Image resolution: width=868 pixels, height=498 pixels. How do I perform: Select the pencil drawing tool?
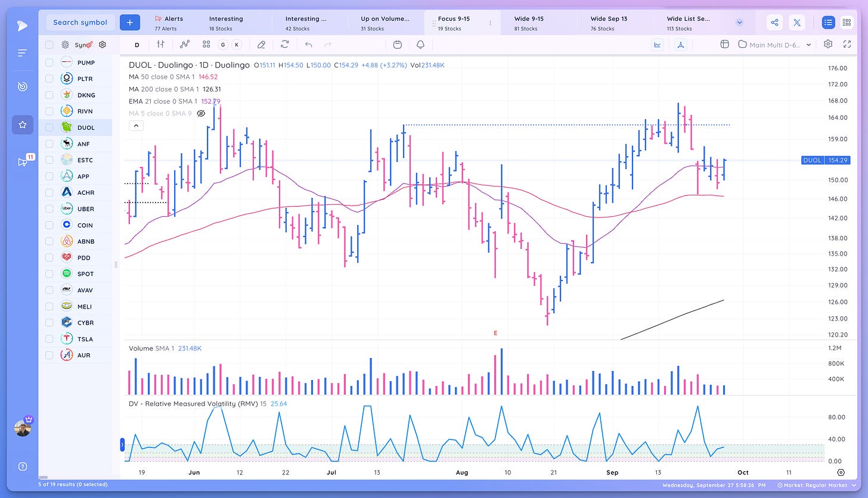pyautogui.click(x=261, y=44)
